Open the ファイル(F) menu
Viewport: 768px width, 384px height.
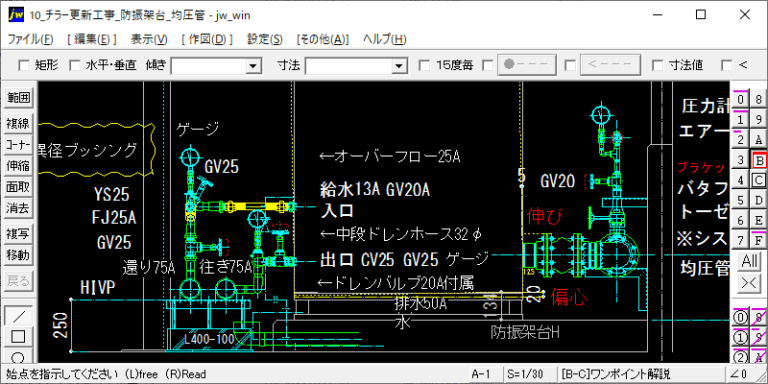click(30, 40)
